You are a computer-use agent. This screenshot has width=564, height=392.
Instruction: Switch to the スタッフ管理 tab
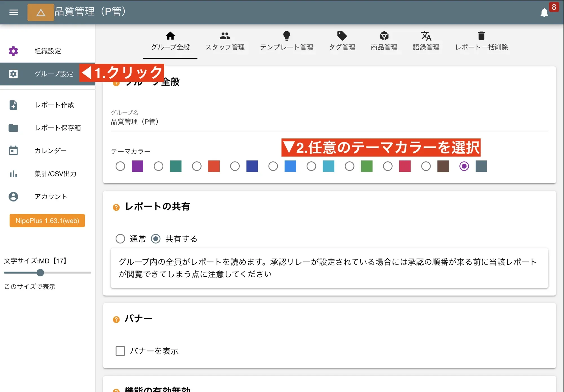(225, 41)
